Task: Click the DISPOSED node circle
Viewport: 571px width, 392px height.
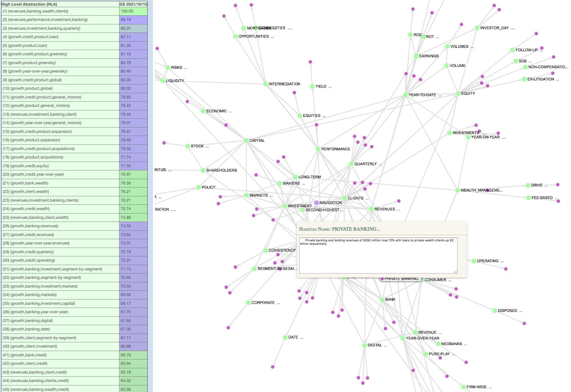Action: coord(495,311)
